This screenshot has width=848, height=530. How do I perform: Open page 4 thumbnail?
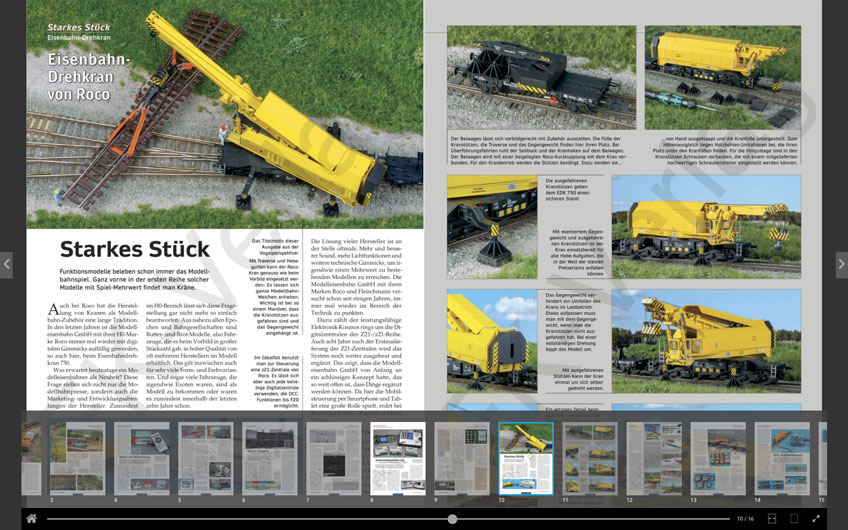click(142, 459)
